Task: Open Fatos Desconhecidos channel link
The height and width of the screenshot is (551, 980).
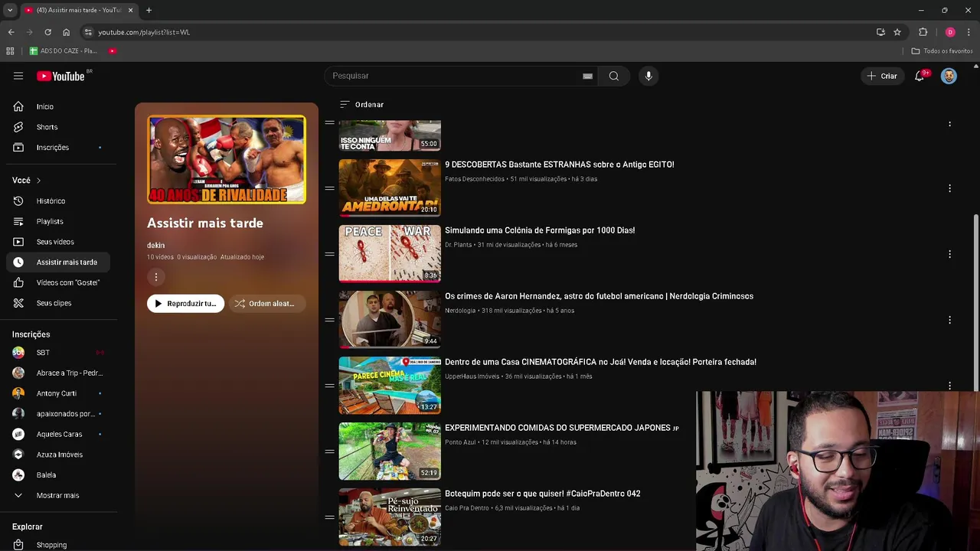Action: pos(475,179)
